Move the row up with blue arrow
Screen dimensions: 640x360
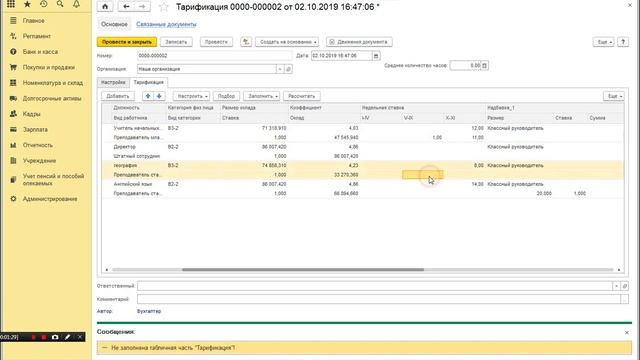click(148, 96)
